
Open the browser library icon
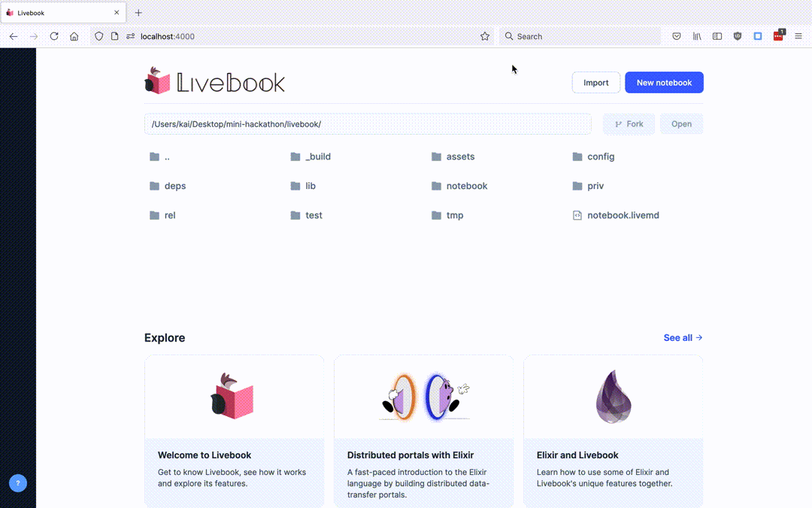697,36
